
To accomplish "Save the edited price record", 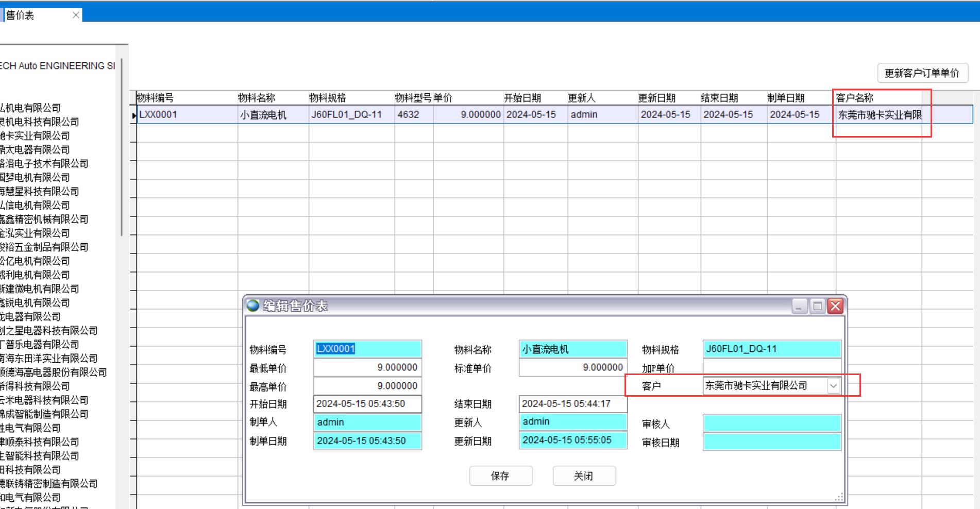I will (500, 476).
